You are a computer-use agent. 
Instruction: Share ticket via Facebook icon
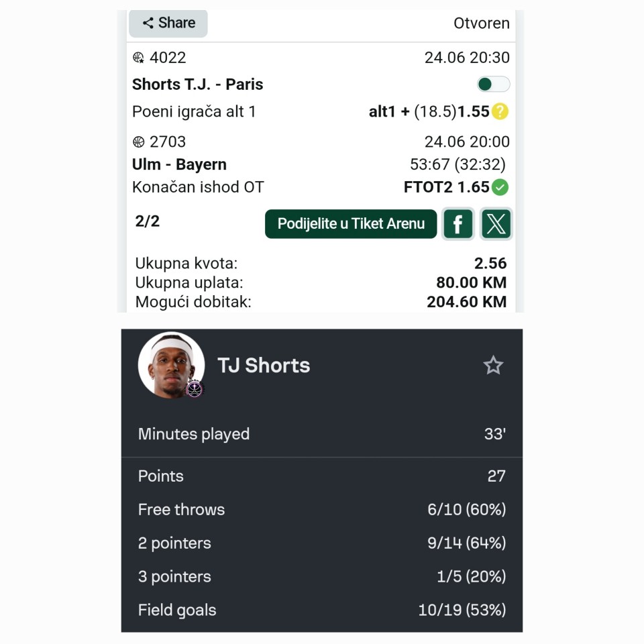tap(458, 223)
